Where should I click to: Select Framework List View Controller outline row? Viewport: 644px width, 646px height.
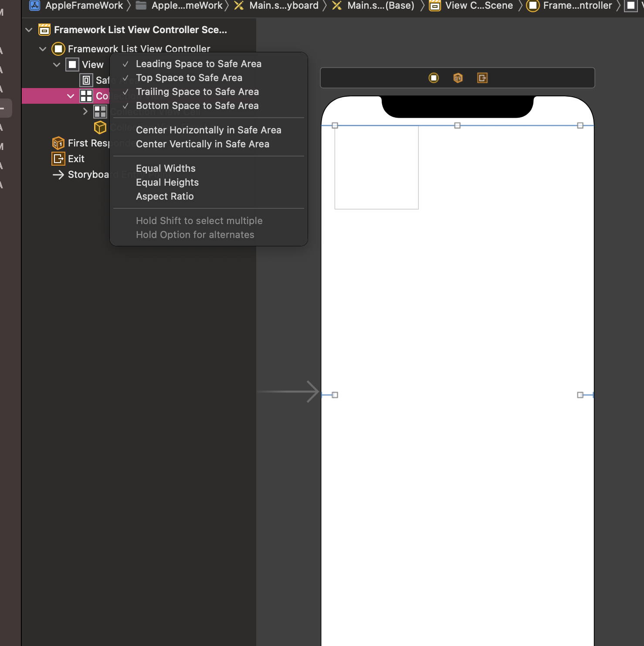coord(139,49)
